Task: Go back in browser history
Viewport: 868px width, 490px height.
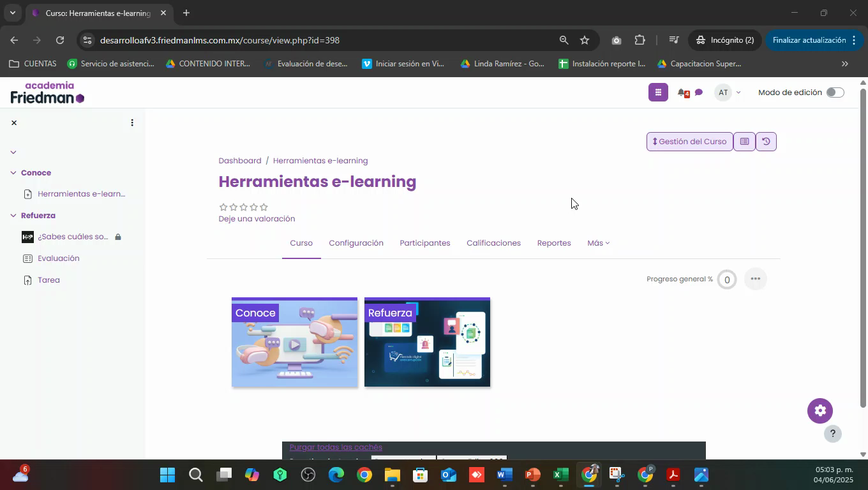Action: click(14, 40)
